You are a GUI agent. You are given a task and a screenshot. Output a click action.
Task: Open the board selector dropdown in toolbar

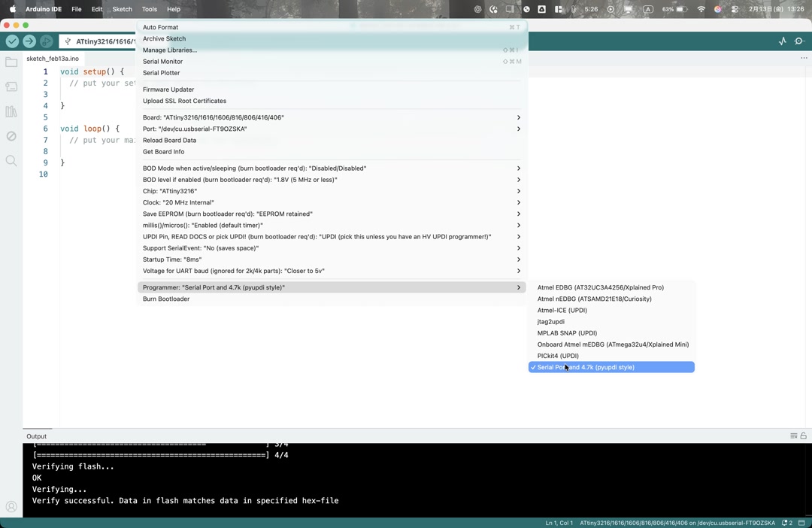98,41
